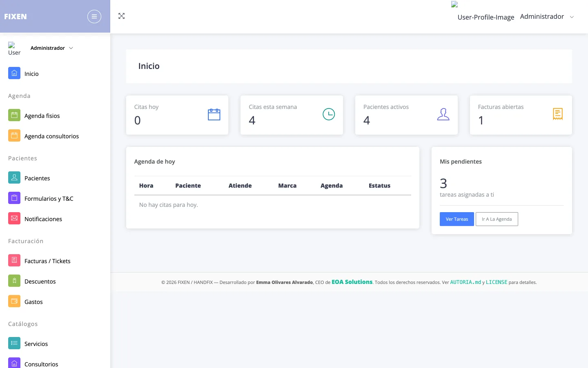Click the orange Agenda consultorios calendar icon
The height and width of the screenshot is (368, 588).
pos(14,136)
